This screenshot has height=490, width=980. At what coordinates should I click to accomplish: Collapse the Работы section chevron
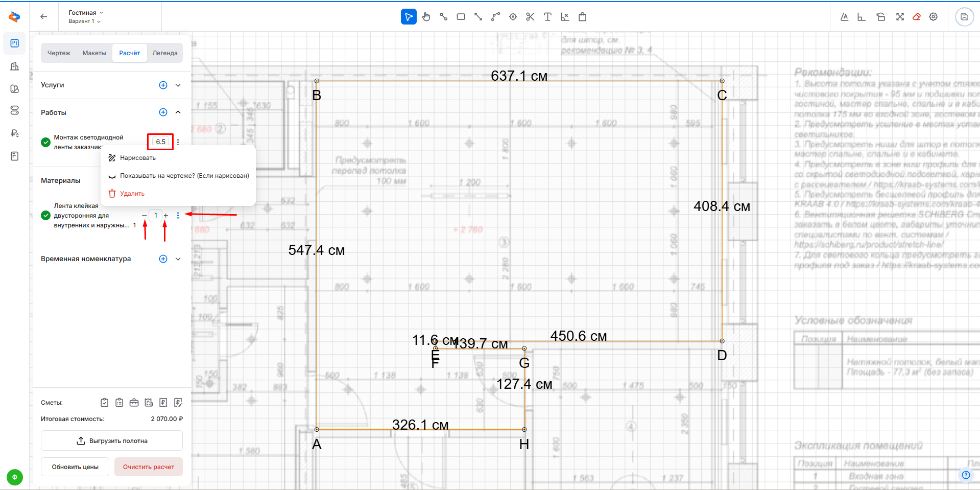coord(178,112)
